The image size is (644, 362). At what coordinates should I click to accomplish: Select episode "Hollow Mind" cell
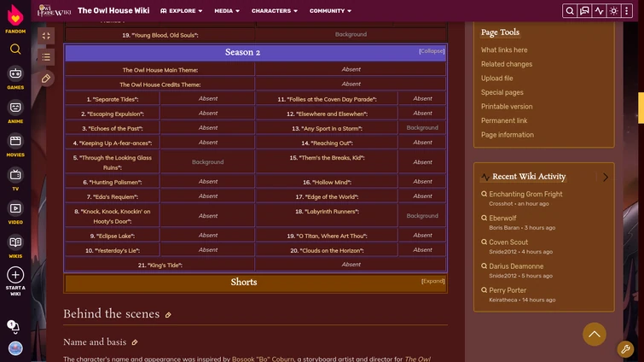coord(327,182)
